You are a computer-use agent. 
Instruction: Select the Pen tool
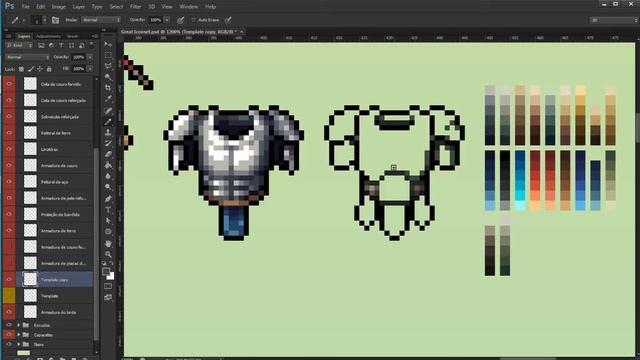(108, 199)
